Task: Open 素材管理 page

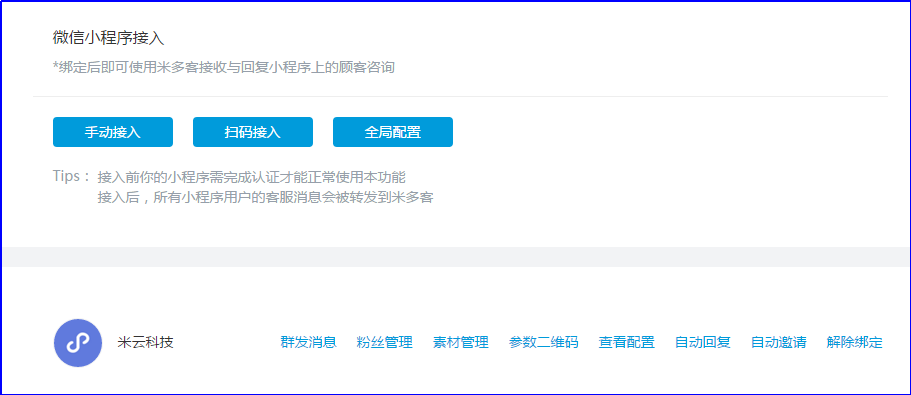Action: (461, 342)
